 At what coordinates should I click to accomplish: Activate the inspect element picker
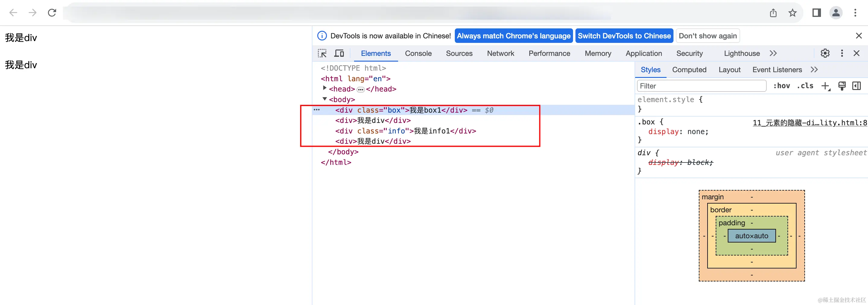(x=322, y=53)
